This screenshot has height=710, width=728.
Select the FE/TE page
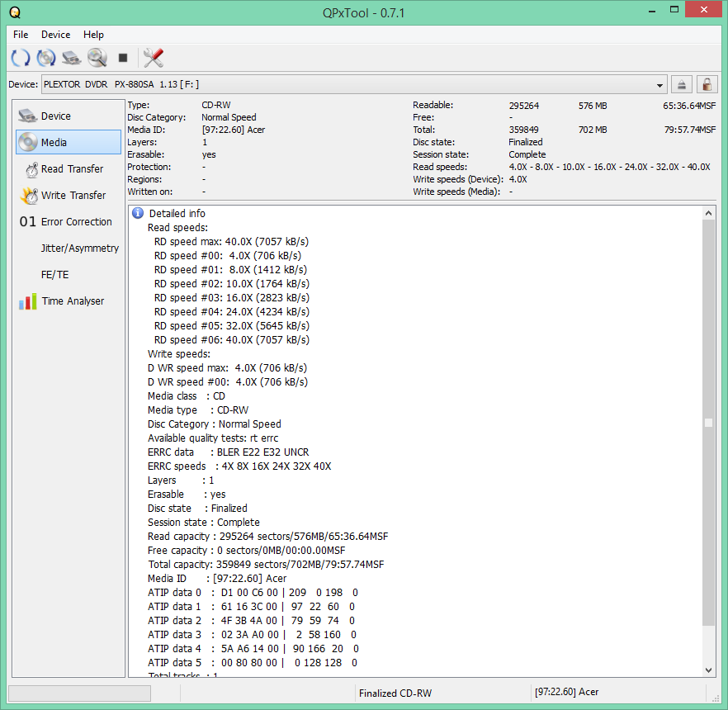69,275
